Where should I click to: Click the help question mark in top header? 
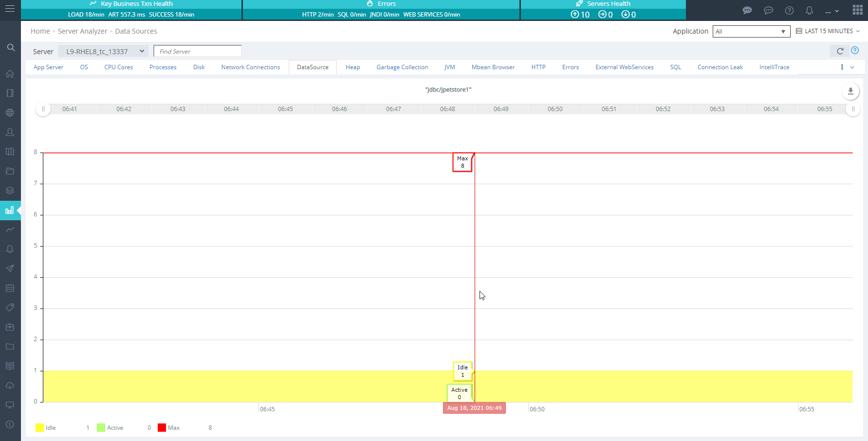click(789, 10)
